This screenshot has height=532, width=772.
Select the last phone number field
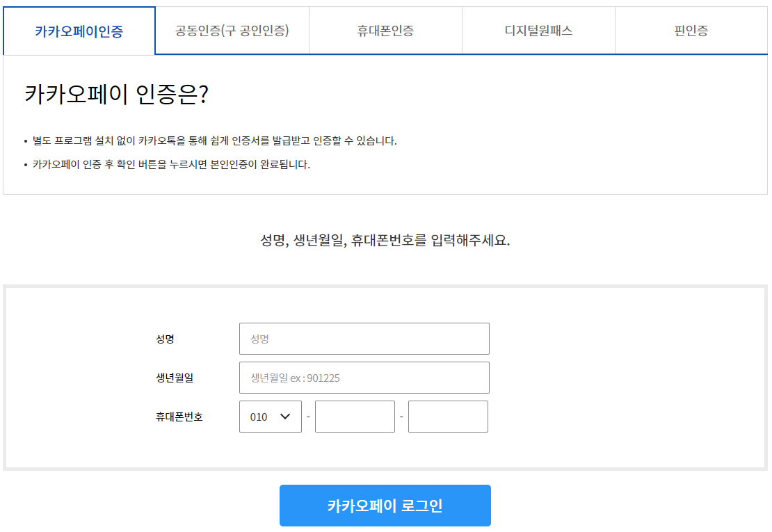coord(448,417)
